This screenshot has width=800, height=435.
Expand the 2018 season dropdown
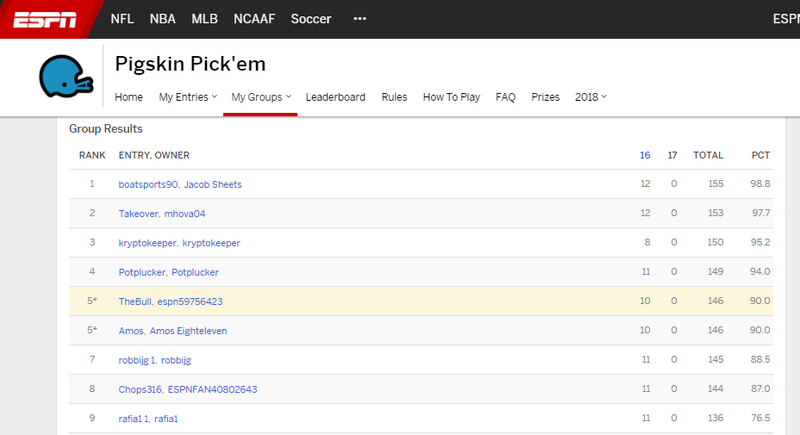pyautogui.click(x=590, y=97)
